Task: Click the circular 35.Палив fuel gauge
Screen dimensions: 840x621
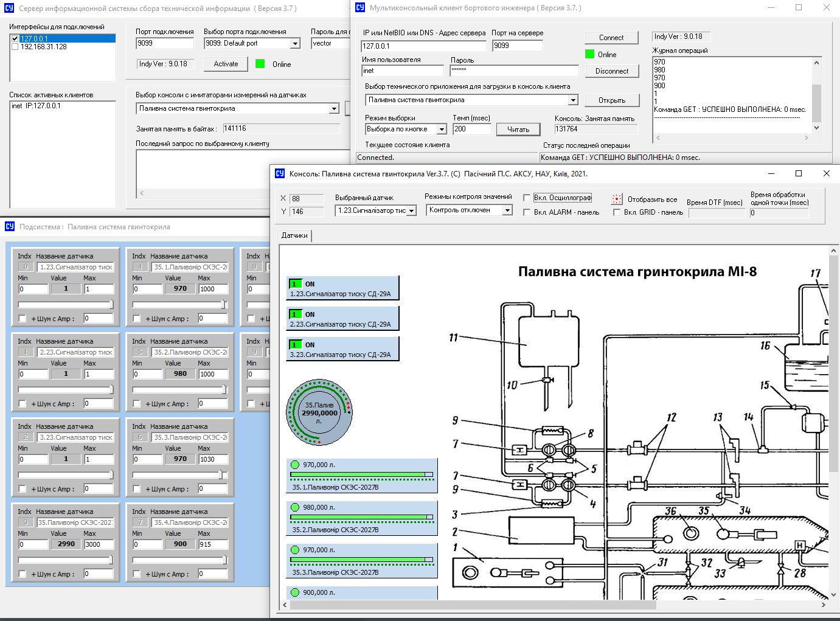Action: [319, 412]
